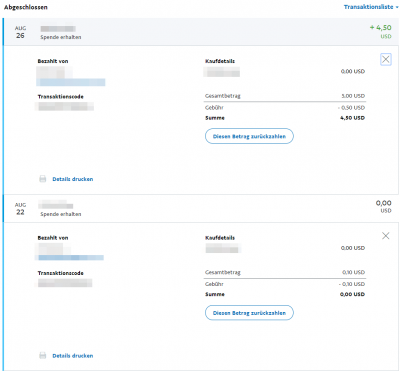Click blurred payer email link in Aug 22 details
Screen dimensions: 400x371
pyautogui.click(x=71, y=258)
